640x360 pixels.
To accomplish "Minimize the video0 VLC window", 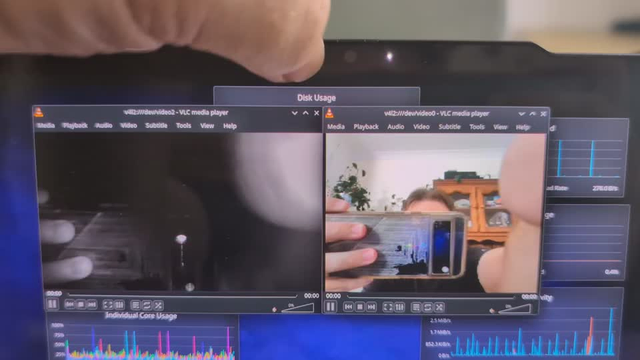I will pyautogui.click(x=521, y=114).
